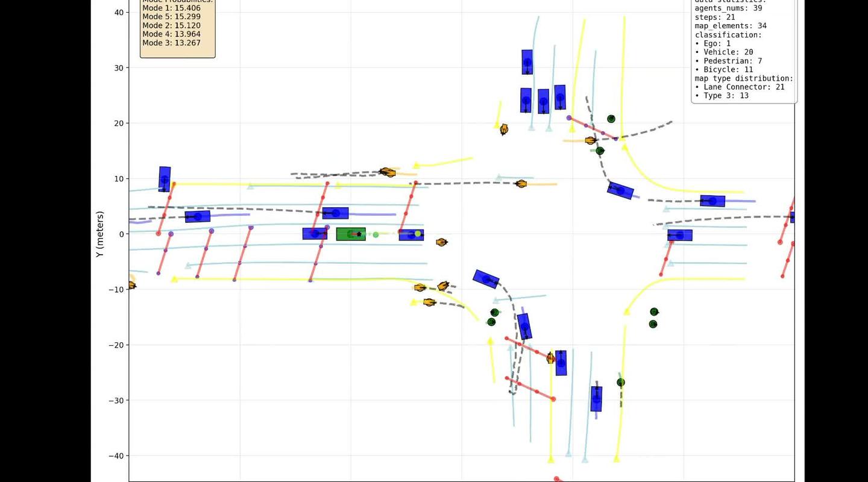Screen dimensions: 868x482
Task: Click the Y-axis tick label '−40'
Action: pos(115,456)
